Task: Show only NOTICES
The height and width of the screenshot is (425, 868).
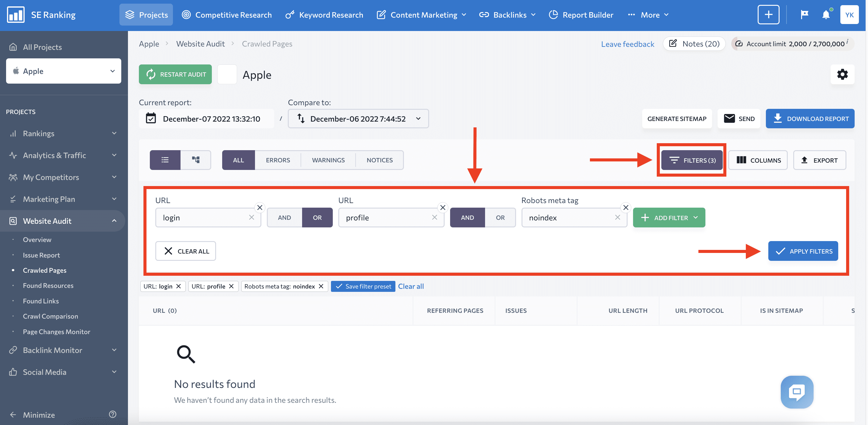Action: coord(380,160)
